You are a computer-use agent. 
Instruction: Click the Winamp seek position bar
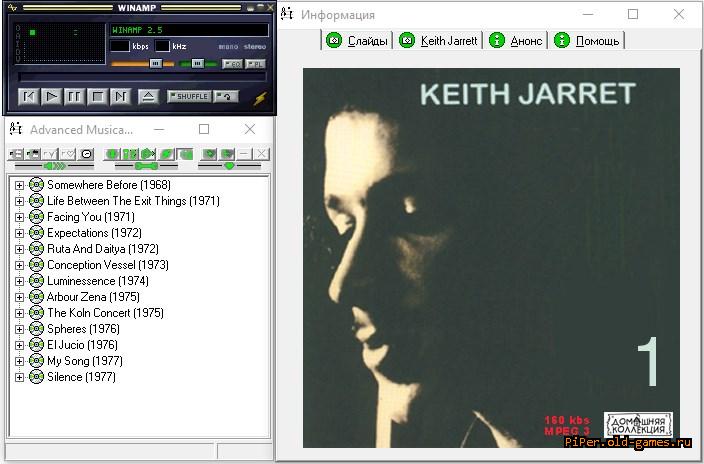point(142,77)
